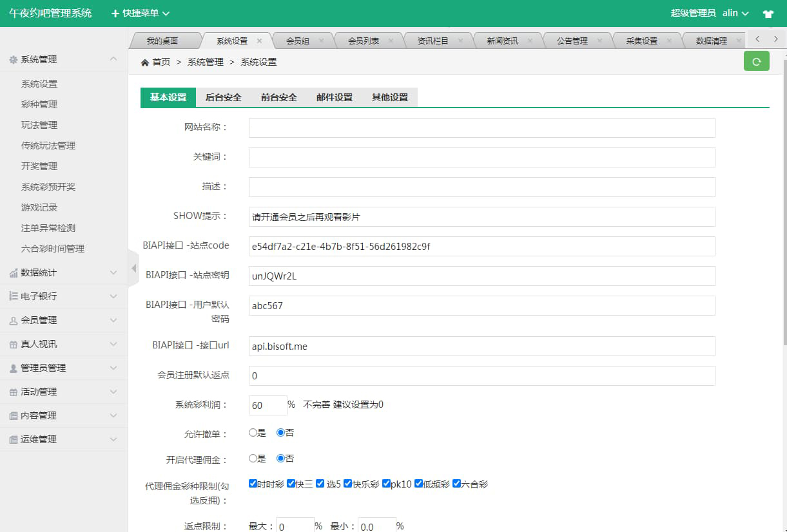
Task: Select 是 radio for 开启代理佣金
Action: click(x=253, y=459)
